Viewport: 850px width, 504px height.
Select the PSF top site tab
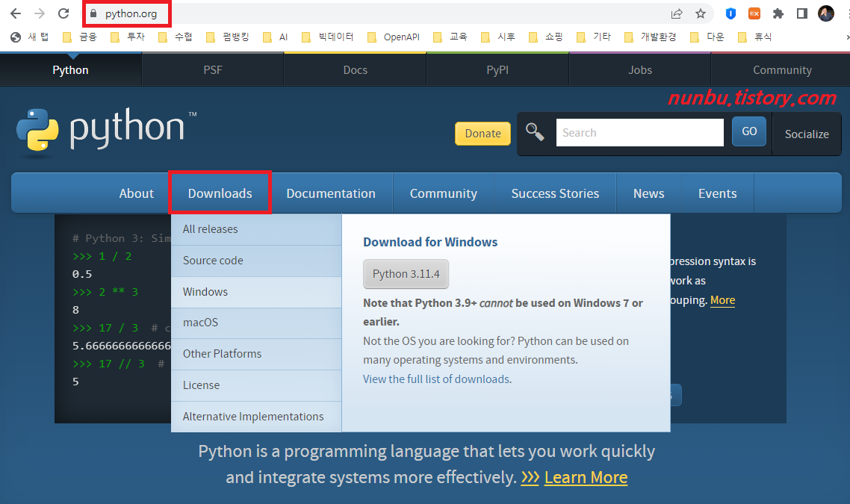coord(213,70)
